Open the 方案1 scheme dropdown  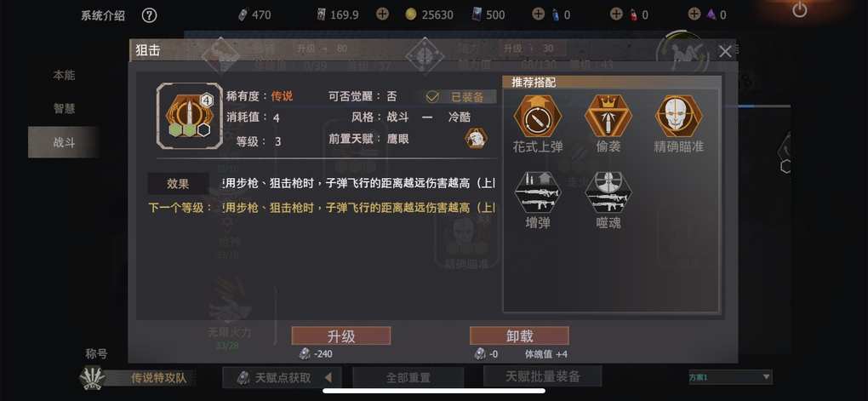click(730, 377)
